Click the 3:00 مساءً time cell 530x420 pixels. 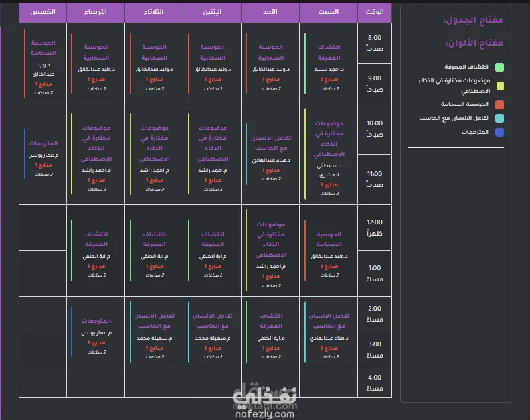pyautogui.click(x=375, y=350)
